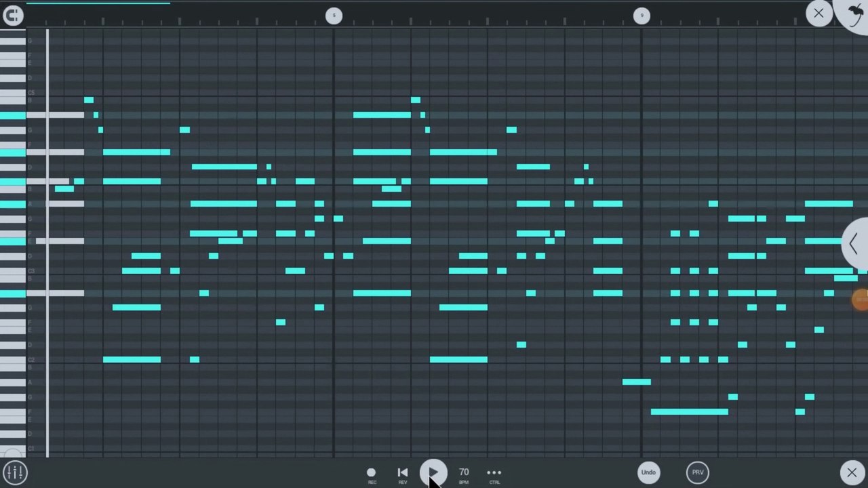Screen dimensions: 868x488
Task: Tap the C1 piano key
Action: click(13, 449)
